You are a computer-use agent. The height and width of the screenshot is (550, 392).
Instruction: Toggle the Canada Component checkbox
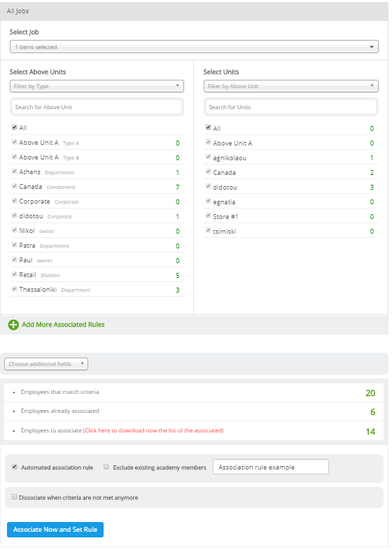[15, 186]
